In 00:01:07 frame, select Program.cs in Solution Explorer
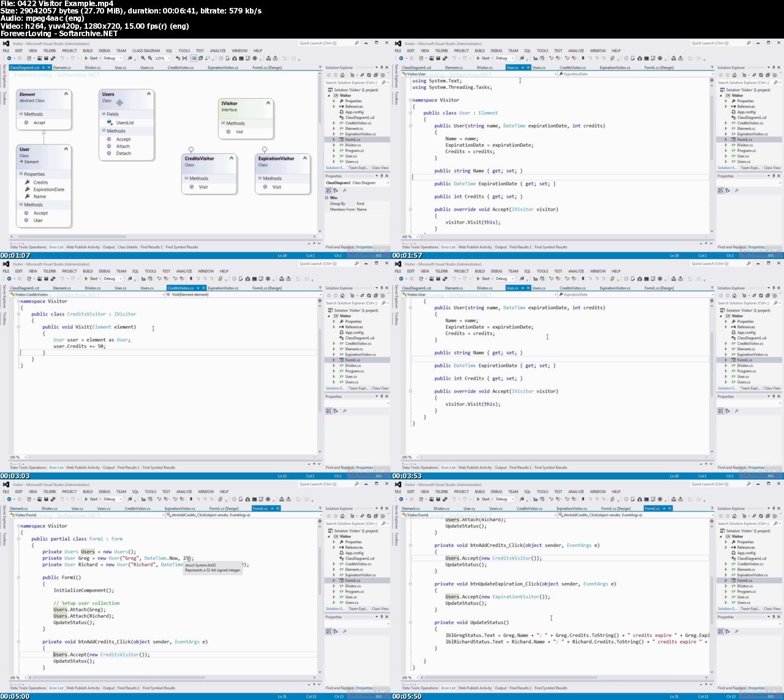Screen dimensions: 784x700 (x=354, y=151)
